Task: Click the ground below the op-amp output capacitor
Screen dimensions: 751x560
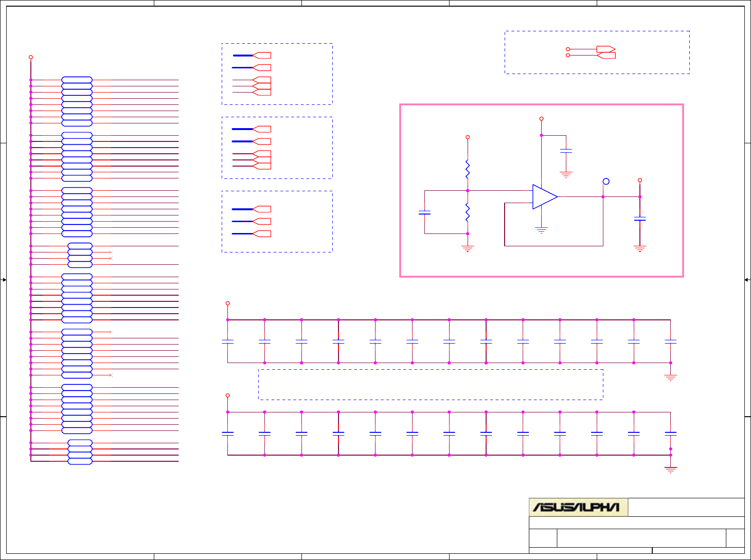Action: pos(640,248)
